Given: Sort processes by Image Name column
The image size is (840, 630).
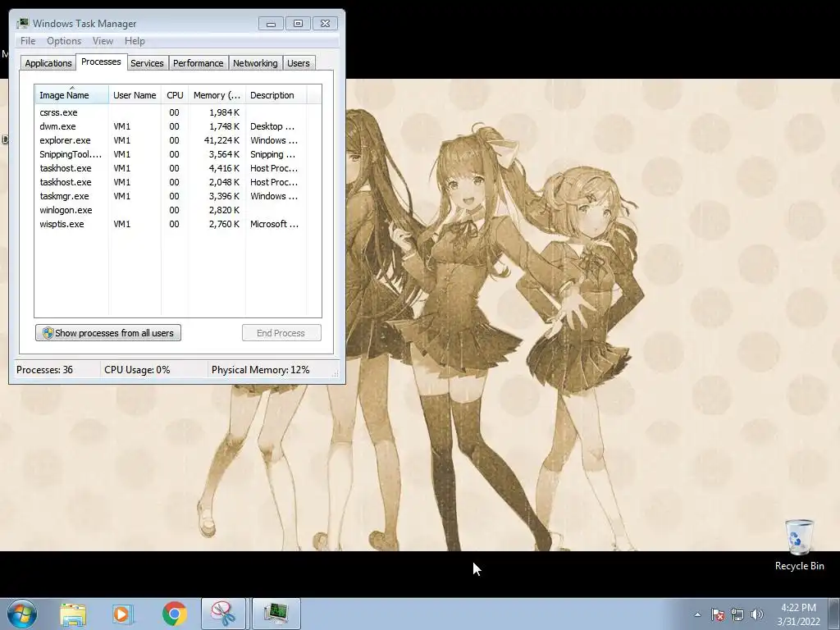Looking at the screenshot, I should (x=71, y=95).
